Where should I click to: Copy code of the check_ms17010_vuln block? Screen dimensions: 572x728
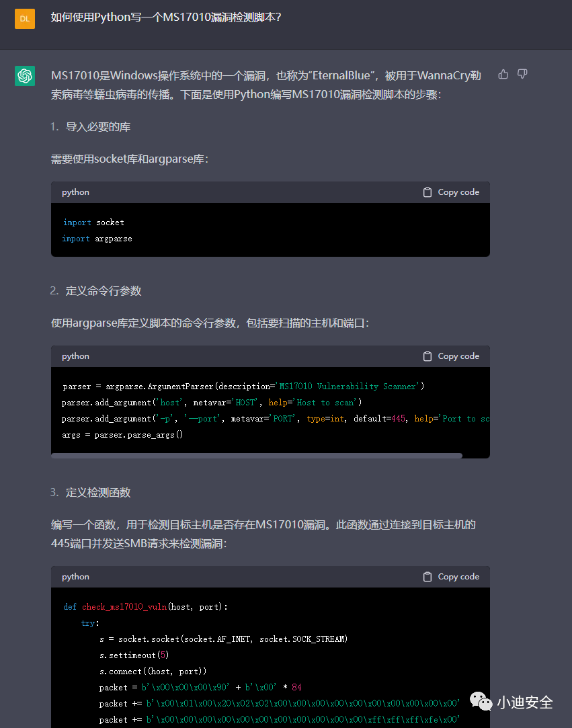click(451, 577)
